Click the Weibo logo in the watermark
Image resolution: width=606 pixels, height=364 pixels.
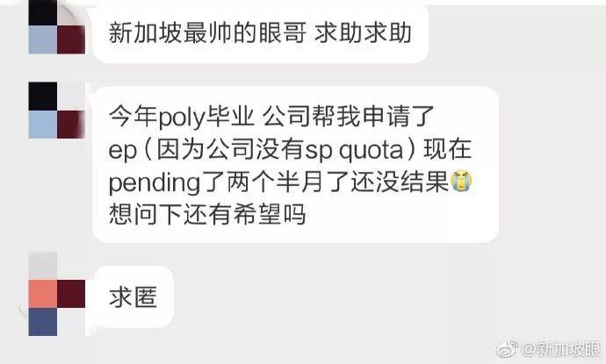508,348
